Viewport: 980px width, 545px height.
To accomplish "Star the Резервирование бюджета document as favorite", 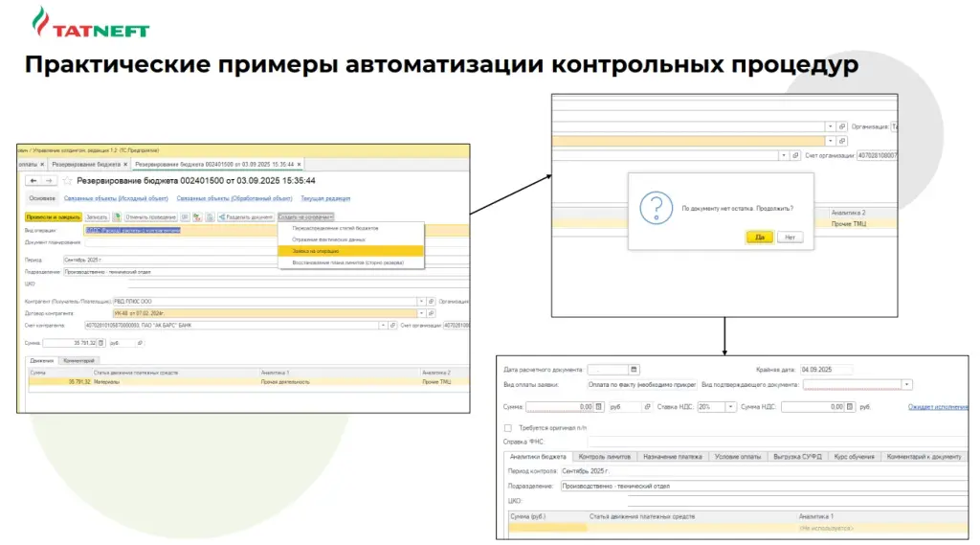I will pyautogui.click(x=68, y=181).
